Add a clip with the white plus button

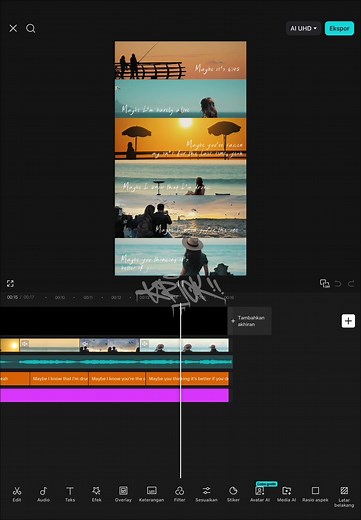[x=348, y=321]
